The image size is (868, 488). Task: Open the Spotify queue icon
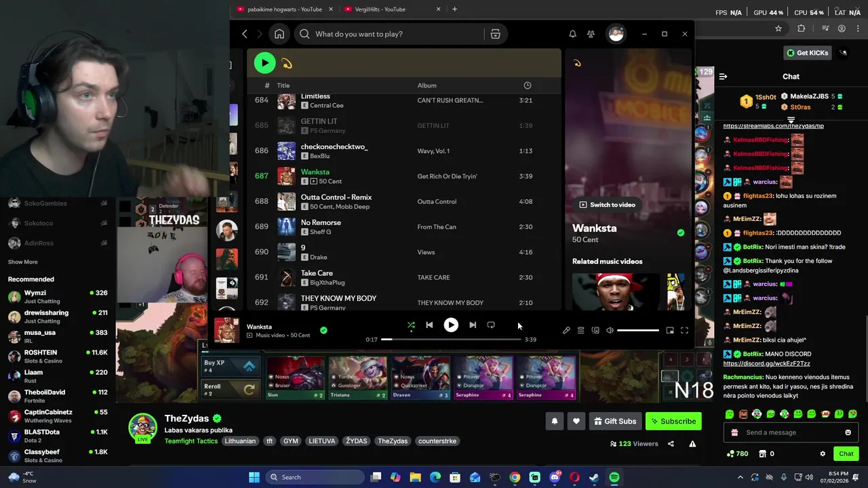point(580,330)
